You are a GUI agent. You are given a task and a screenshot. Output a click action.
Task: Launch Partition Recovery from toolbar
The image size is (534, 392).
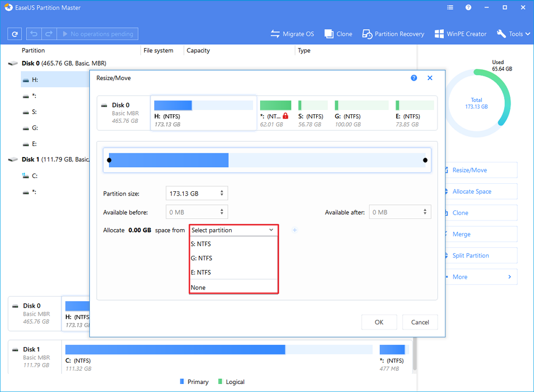tap(393, 34)
